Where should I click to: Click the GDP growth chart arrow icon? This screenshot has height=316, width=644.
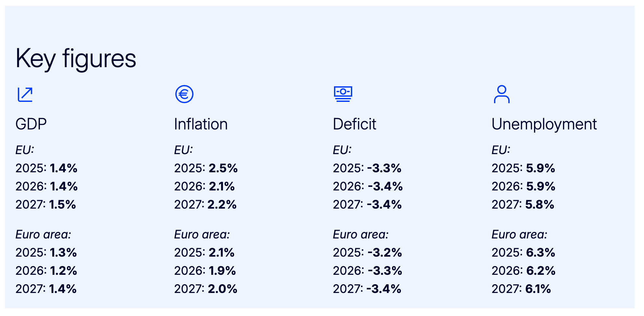(25, 94)
